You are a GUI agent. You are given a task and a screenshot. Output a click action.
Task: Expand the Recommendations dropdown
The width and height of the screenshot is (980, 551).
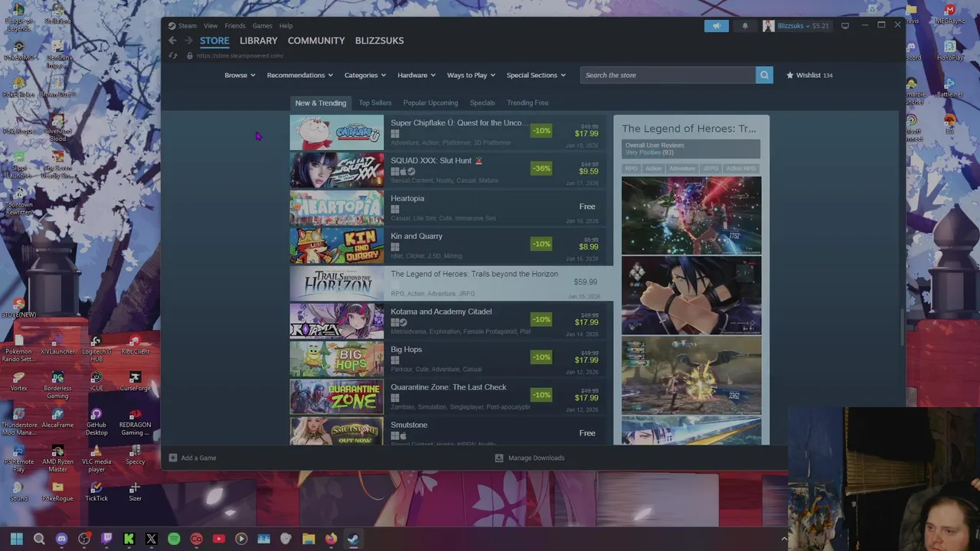tap(299, 75)
